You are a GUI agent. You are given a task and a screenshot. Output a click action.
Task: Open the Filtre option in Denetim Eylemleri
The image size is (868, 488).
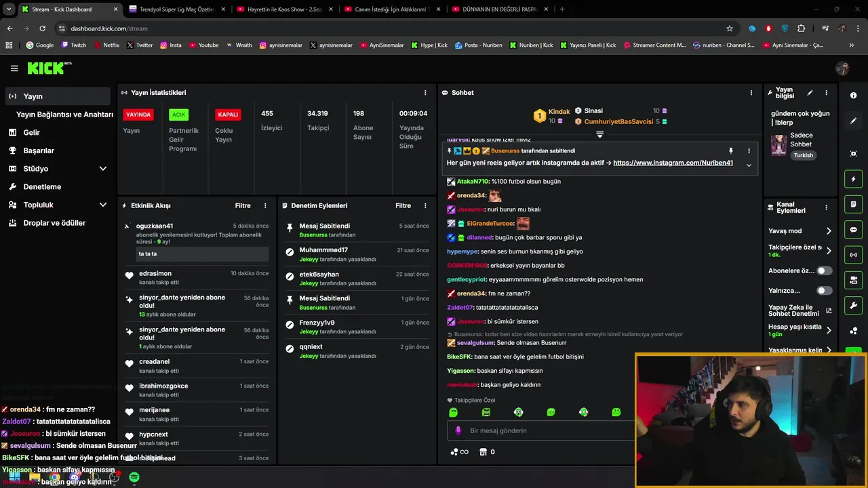point(403,205)
